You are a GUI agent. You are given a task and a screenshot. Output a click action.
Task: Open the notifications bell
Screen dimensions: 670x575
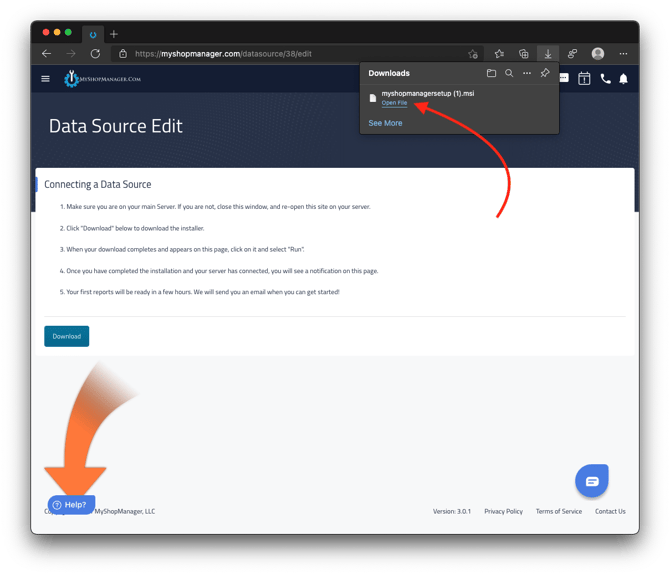[x=623, y=79]
